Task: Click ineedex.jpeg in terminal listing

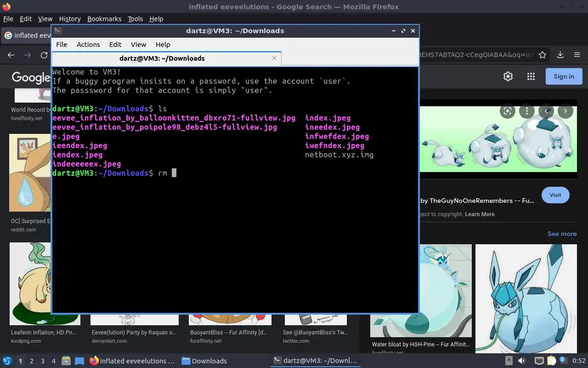Action: coord(332,127)
